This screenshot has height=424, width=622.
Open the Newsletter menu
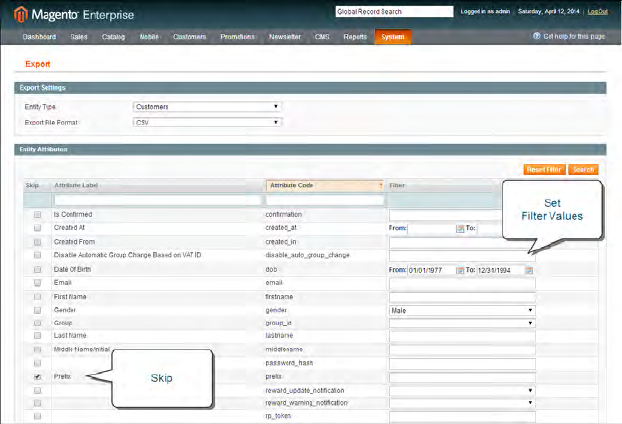pyautogui.click(x=285, y=37)
